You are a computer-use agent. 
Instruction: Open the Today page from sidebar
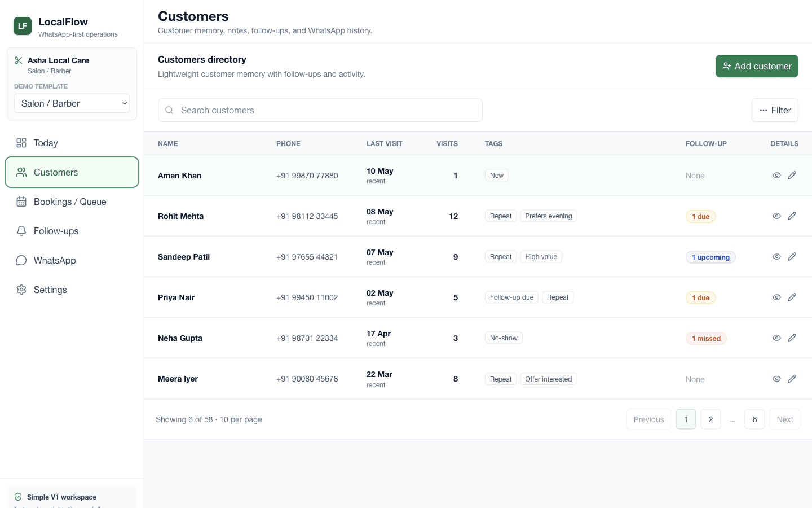tap(72, 143)
